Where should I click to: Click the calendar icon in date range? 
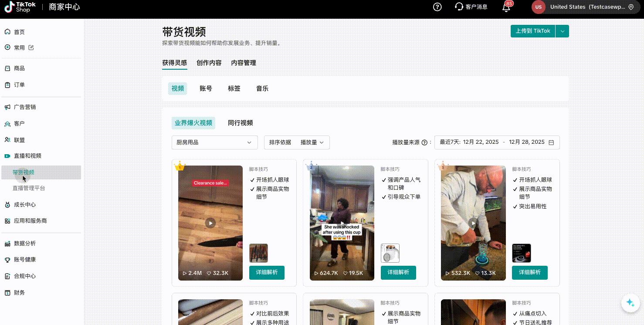551,142
